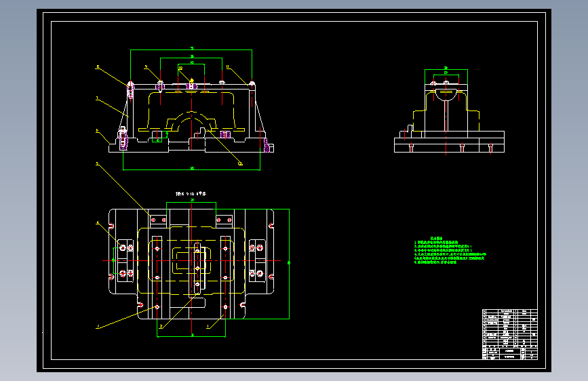The width and height of the screenshot is (588, 381).
Task: Click part balloon number 11 in front view
Action: click(x=227, y=67)
